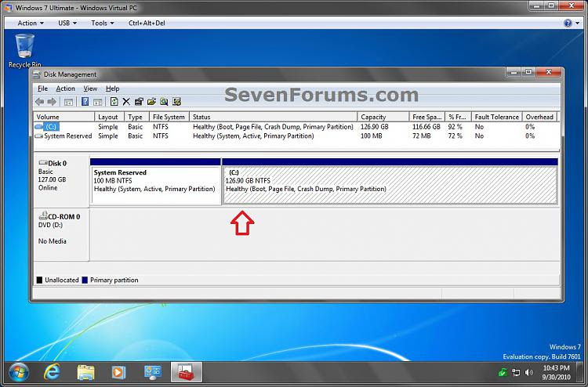Open the View menu in Disk Management
Screen dimensions: 588x387
90,89
